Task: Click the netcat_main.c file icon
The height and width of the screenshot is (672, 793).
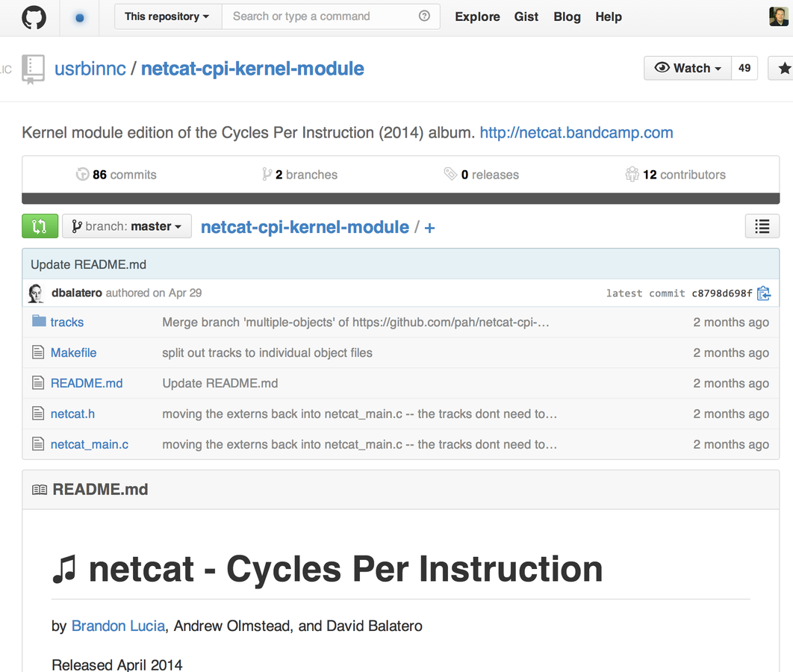Action: [x=38, y=444]
